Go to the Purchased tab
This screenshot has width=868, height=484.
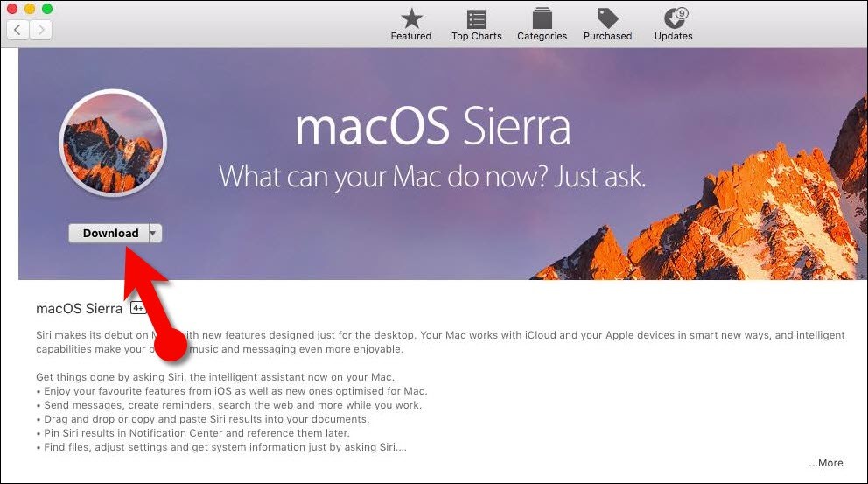(607, 25)
